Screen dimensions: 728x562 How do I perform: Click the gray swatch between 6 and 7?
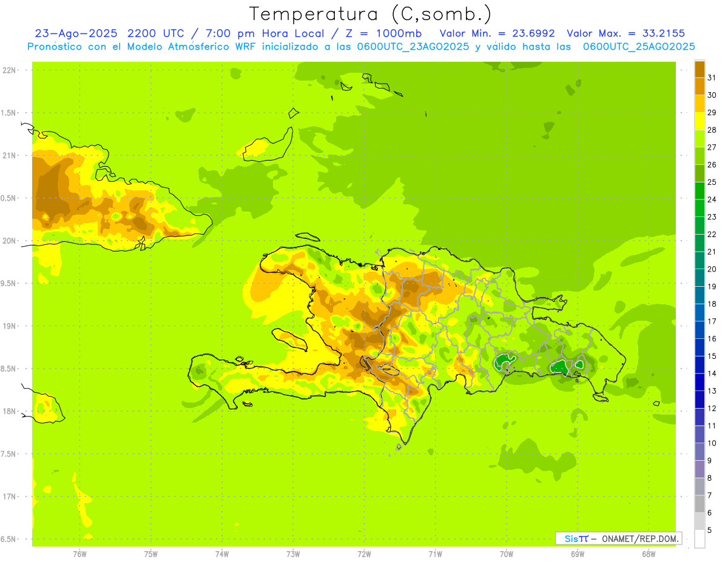pyautogui.click(x=699, y=503)
